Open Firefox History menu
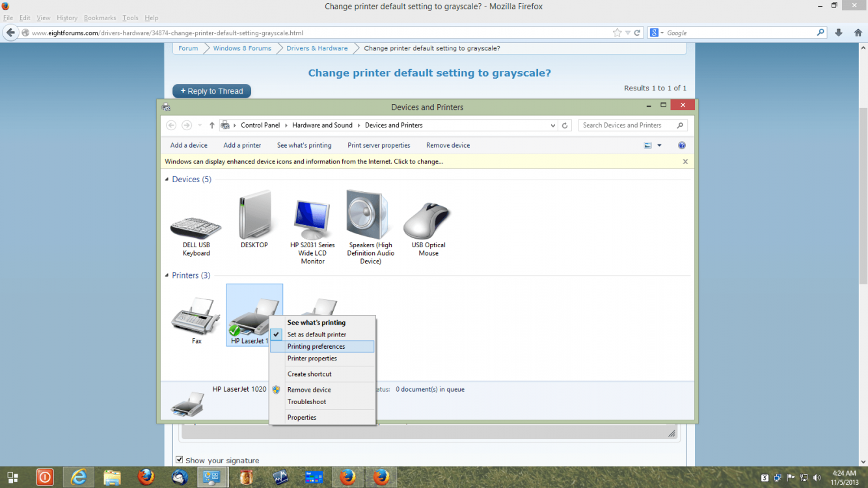This screenshot has height=488, width=868. tap(67, 18)
